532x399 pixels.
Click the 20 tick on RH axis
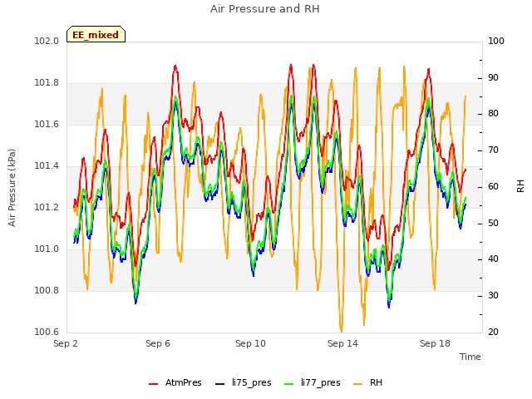click(493, 332)
